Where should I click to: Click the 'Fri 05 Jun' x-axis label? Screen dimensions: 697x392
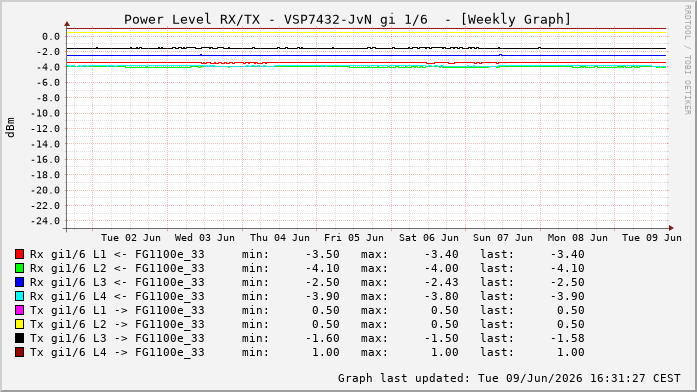[354, 238]
